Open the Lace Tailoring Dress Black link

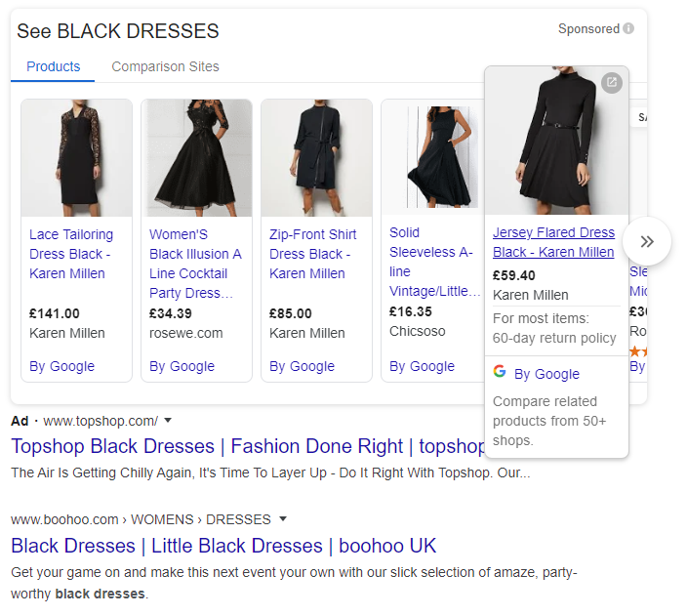pyautogui.click(x=71, y=254)
